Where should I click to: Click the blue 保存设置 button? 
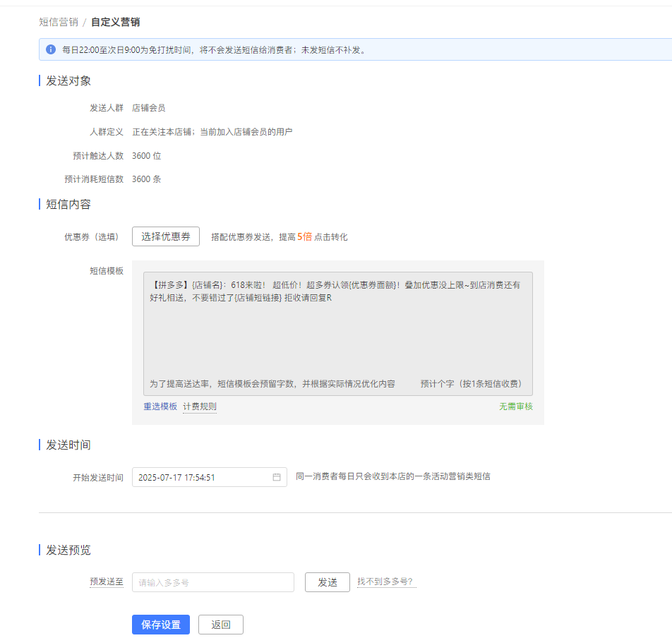160,625
